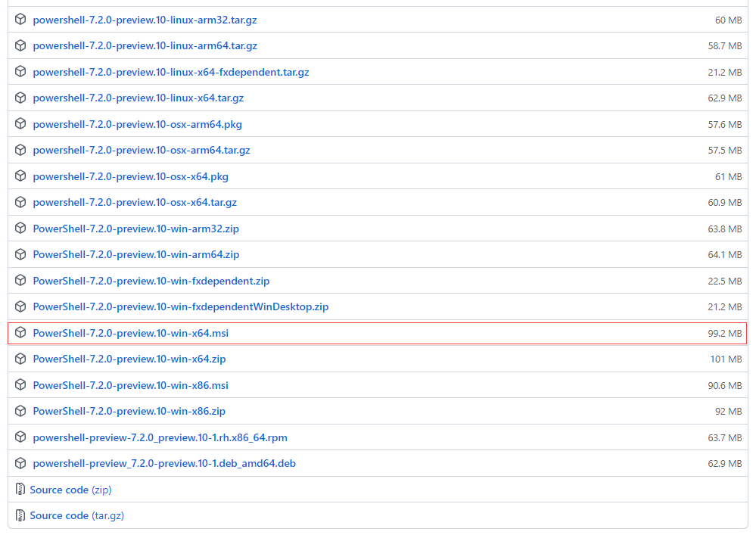Open win-fxdependentWinDesktop.zip download link

coord(180,306)
